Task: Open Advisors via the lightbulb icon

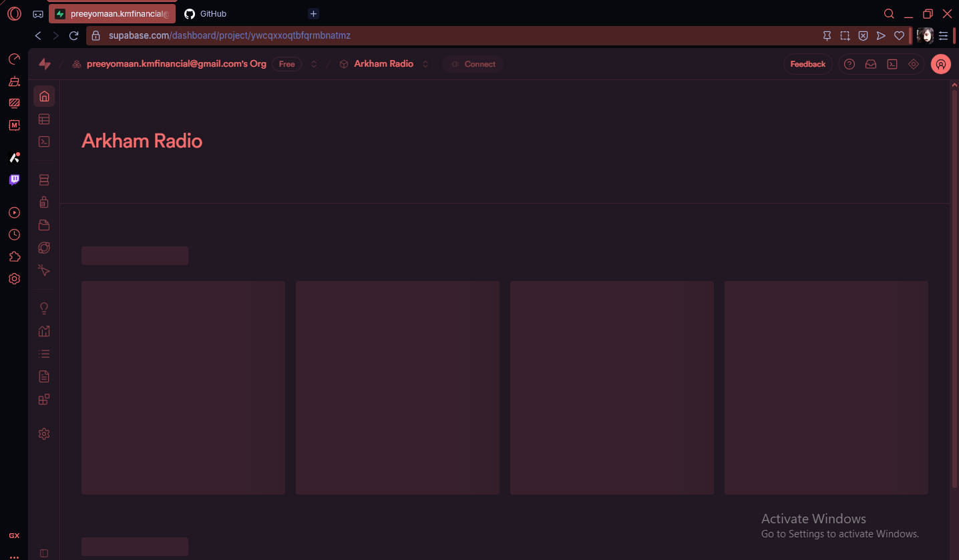Action: pos(44,308)
